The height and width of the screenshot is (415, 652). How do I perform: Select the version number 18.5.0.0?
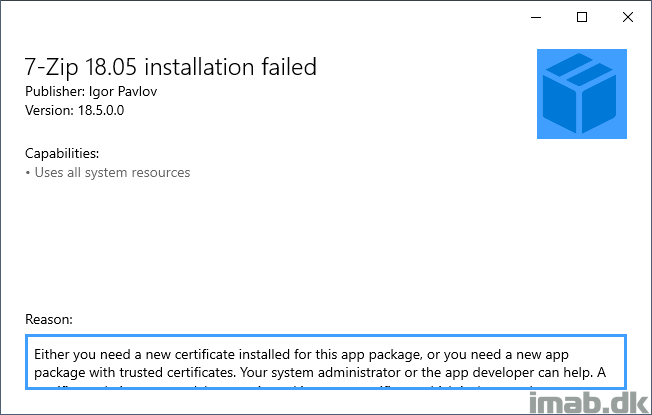tap(101, 111)
